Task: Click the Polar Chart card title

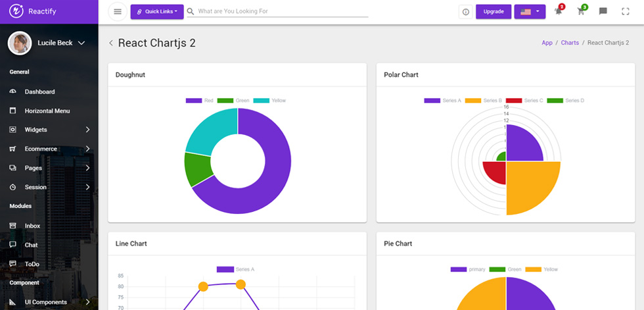Action: click(x=401, y=75)
